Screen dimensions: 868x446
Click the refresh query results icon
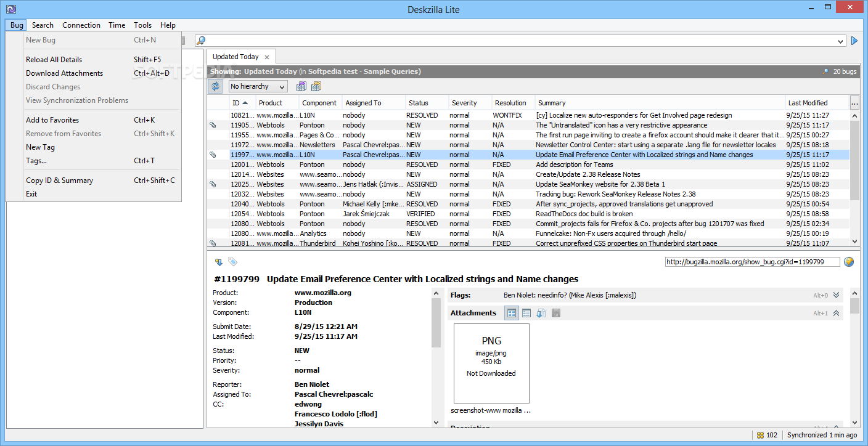point(215,86)
